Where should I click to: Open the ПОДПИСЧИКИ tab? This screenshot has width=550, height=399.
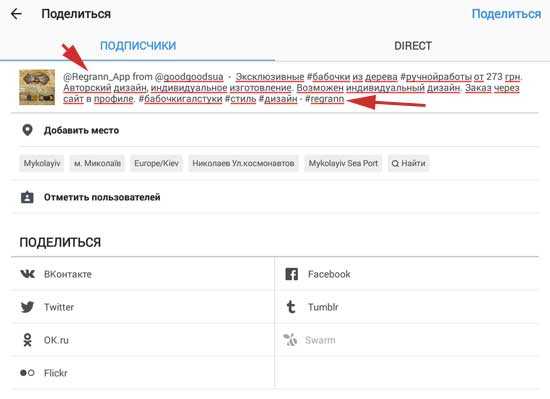(x=138, y=46)
